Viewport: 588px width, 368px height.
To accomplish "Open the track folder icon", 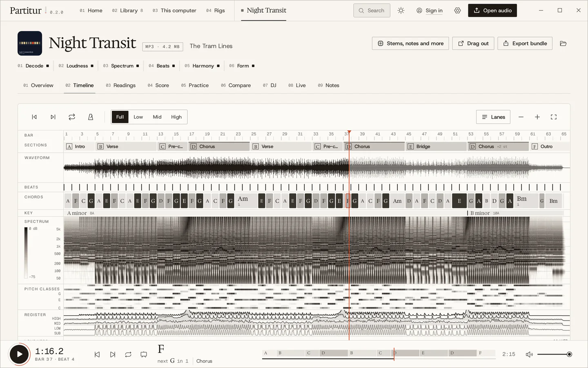I will (563, 43).
